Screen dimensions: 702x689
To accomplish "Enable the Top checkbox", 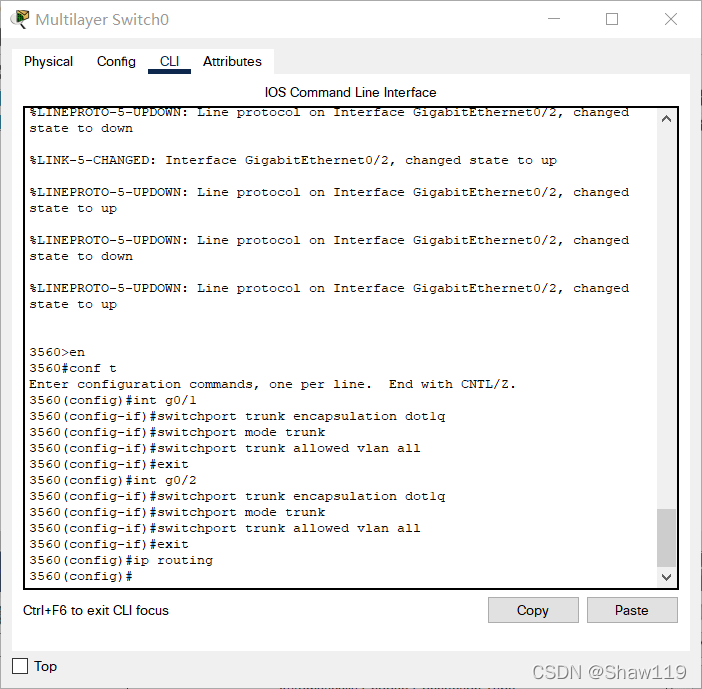I will 20,666.
